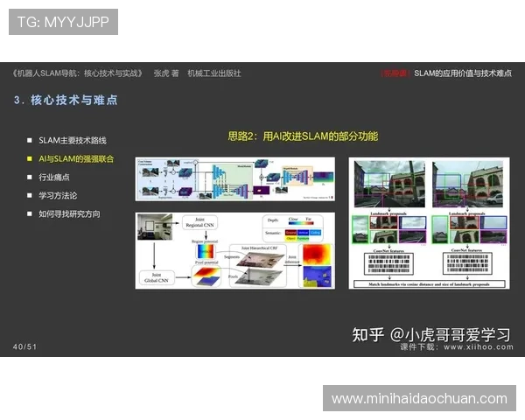The width and height of the screenshot is (525, 420).
Task: Click the heading 3. 核心技术与难点
Action: [66, 100]
